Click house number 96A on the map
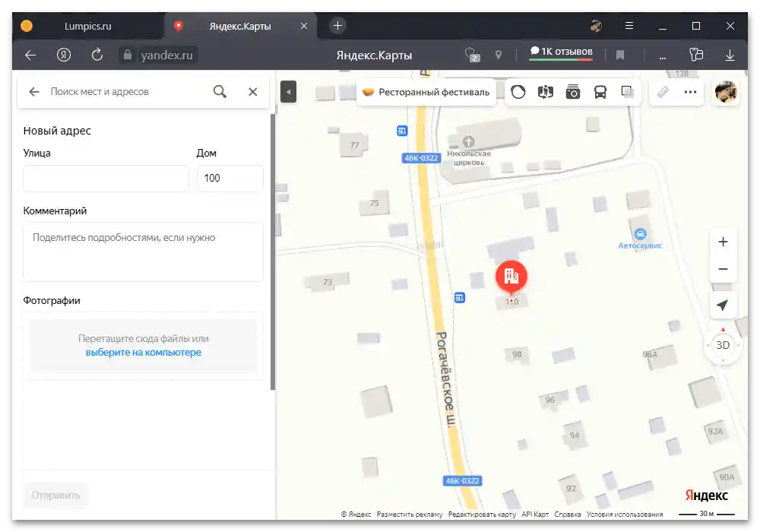This screenshot has height=532, width=760. click(650, 355)
